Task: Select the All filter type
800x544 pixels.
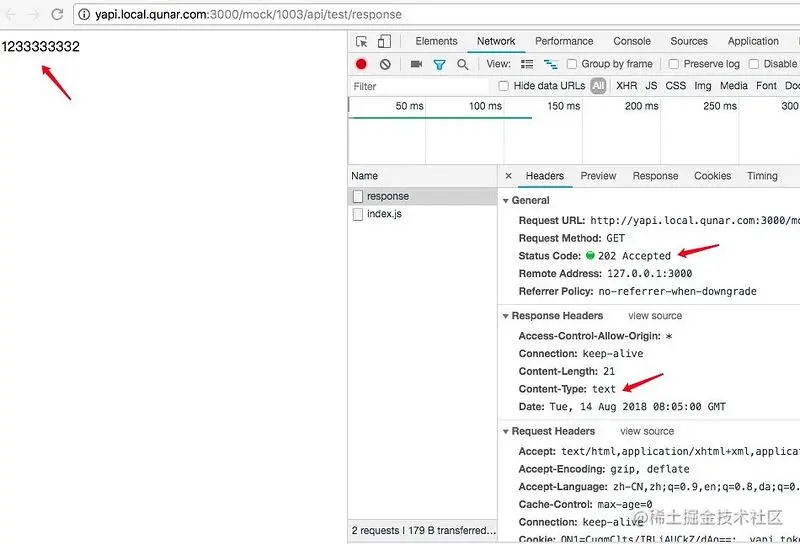Action: pos(598,86)
